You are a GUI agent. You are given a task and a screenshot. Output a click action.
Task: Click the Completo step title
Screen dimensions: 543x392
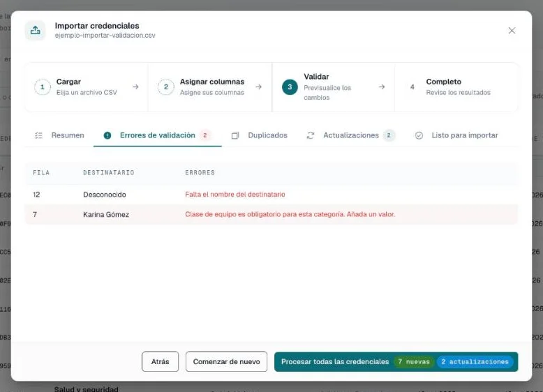click(x=443, y=82)
